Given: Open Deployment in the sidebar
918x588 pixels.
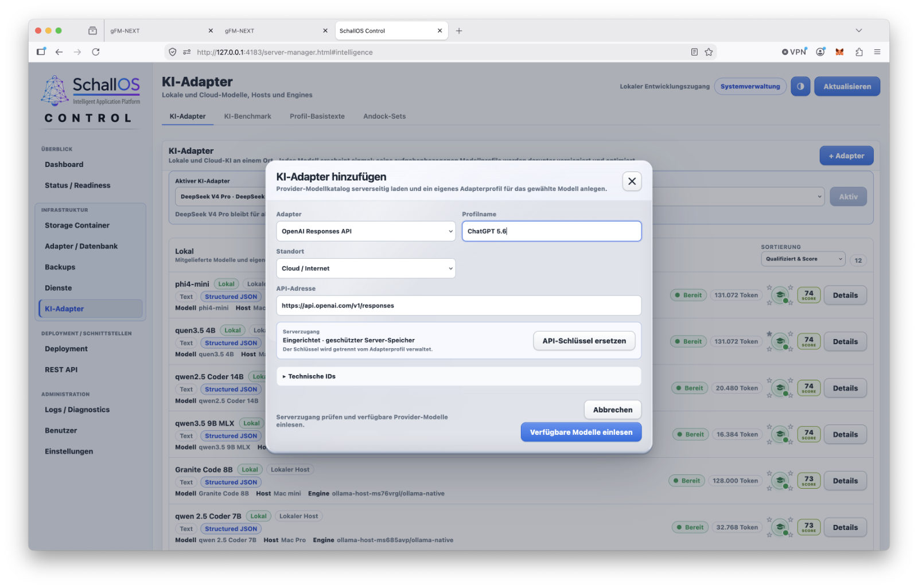Looking at the screenshot, I should pos(66,349).
